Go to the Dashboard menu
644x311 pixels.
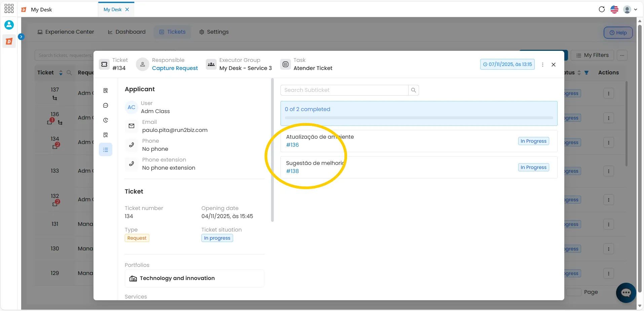click(126, 32)
